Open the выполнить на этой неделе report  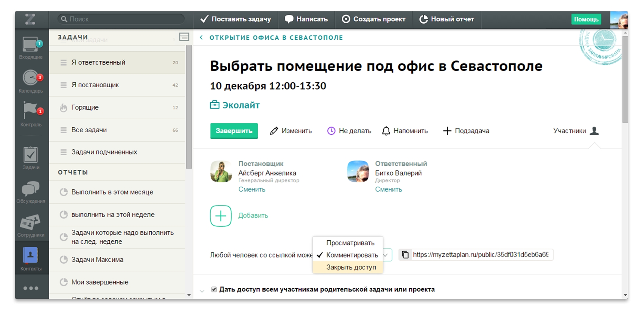pyautogui.click(x=117, y=215)
